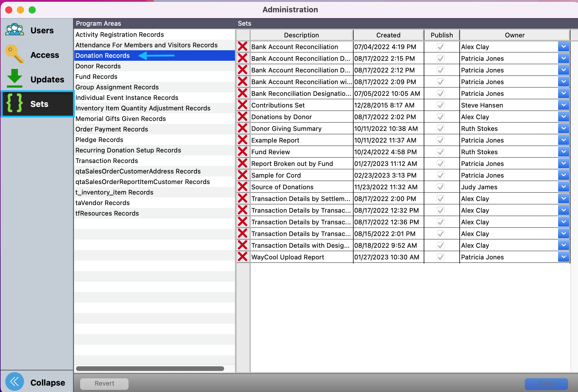Screen dimensions: 578x392
Task: Select the Sets curly braces icon
Action: (15, 103)
